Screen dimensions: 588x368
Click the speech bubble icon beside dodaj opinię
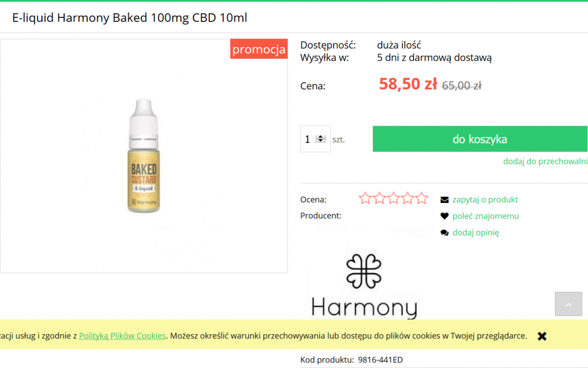444,233
